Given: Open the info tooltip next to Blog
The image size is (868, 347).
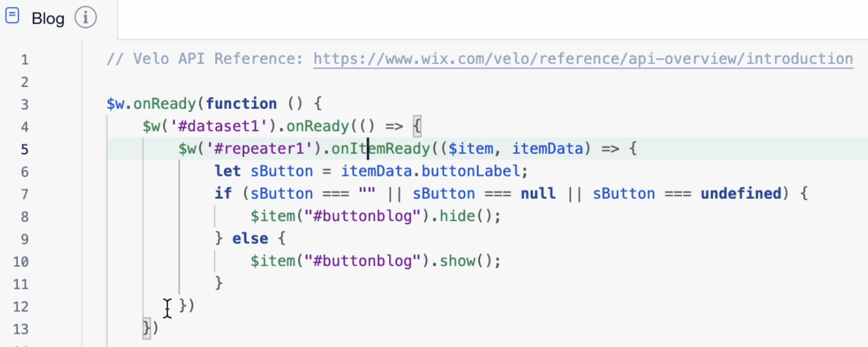Looking at the screenshot, I should [86, 17].
